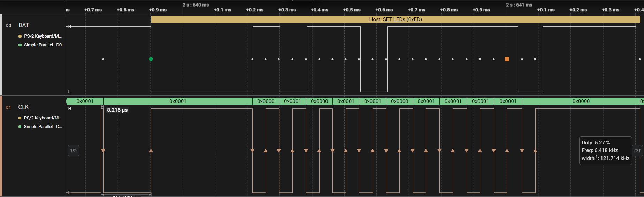This screenshot has width=644, height=197.
Task: Select the Host: SET LEDs (0xED) frame
Action: (396, 19)
